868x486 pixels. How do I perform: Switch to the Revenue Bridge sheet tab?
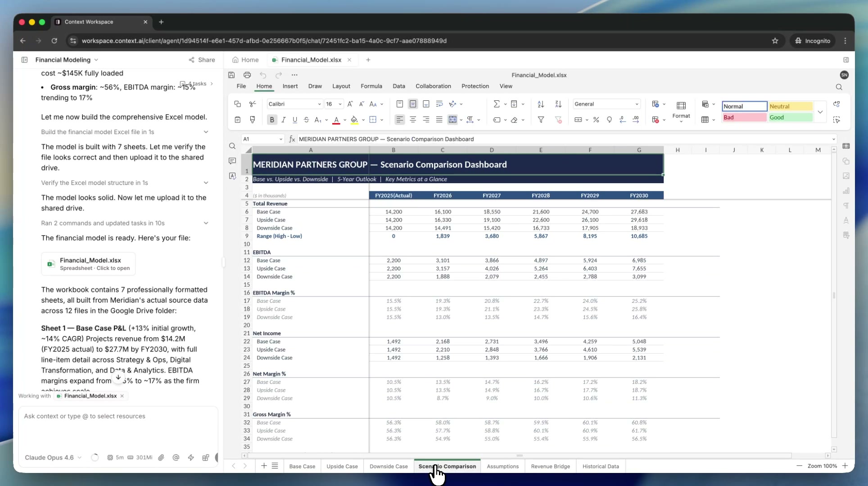pyautogui.click(x=550, y=467)
